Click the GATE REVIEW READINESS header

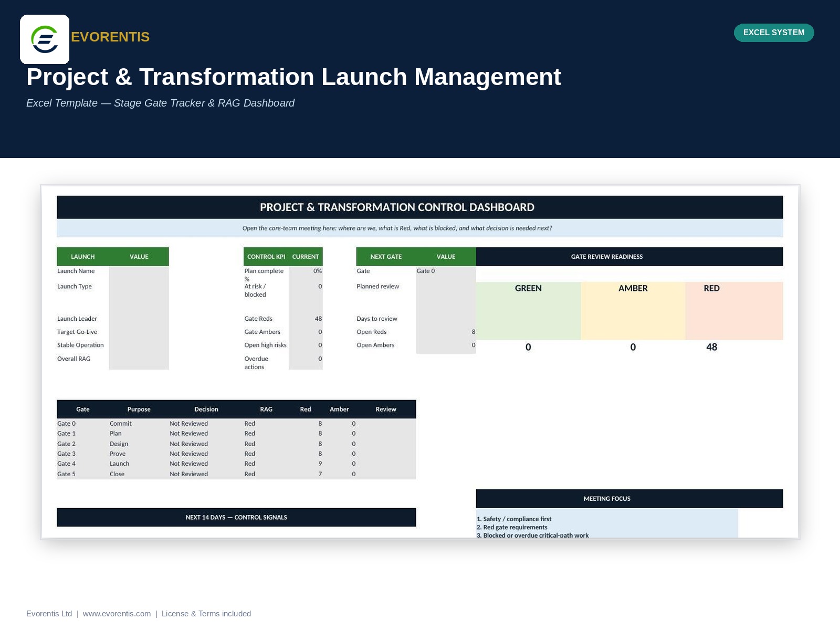[x=629, y=257]
